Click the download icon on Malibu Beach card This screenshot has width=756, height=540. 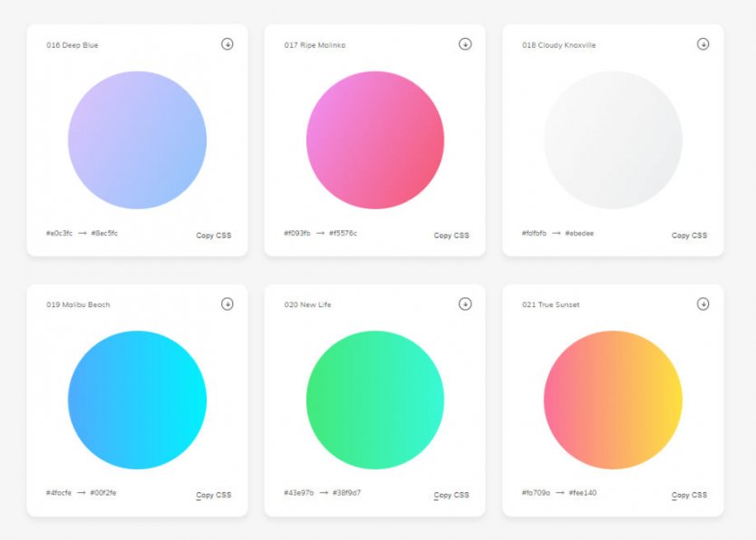[227, 304]
